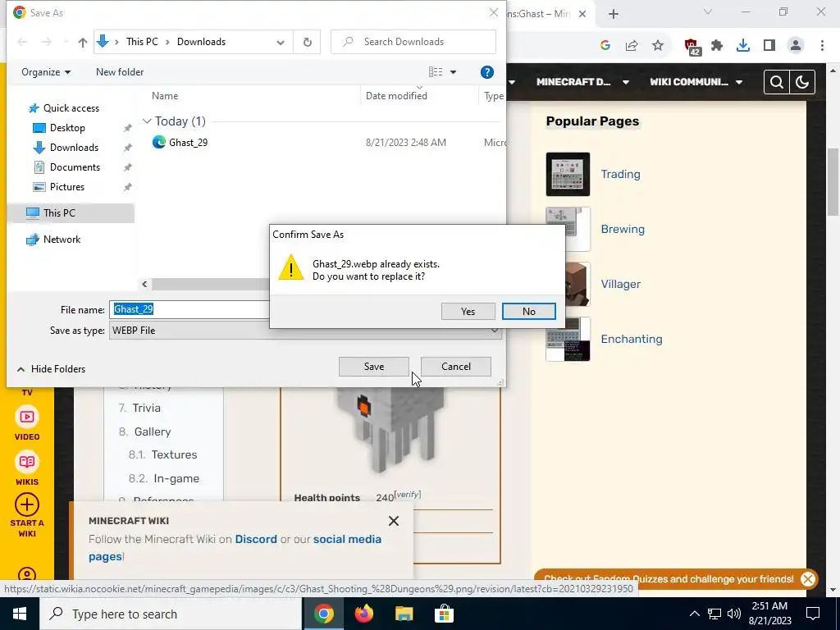This screenshot has height=630, width=840.
Task: Create a New folder
Action: (x=120, y=72)
